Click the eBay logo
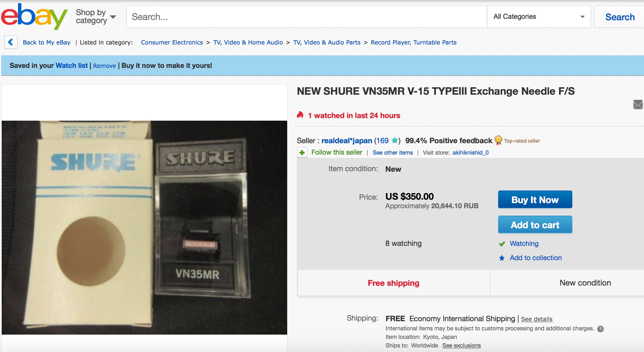The width and height of the screenshot is (644, 352). (x=34, y=17)
